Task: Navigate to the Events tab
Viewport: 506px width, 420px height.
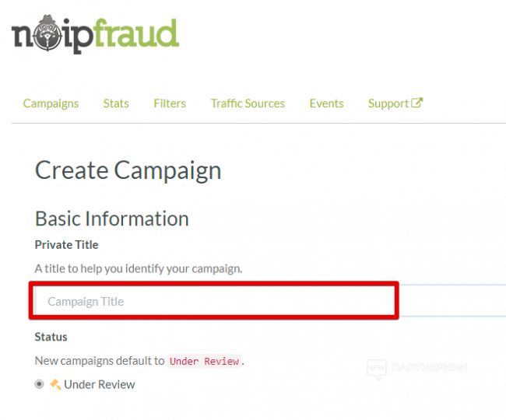Action: 326,103
